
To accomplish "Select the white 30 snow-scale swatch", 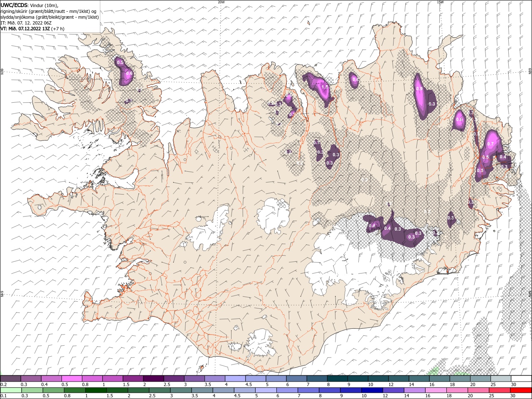I will 521,379.
